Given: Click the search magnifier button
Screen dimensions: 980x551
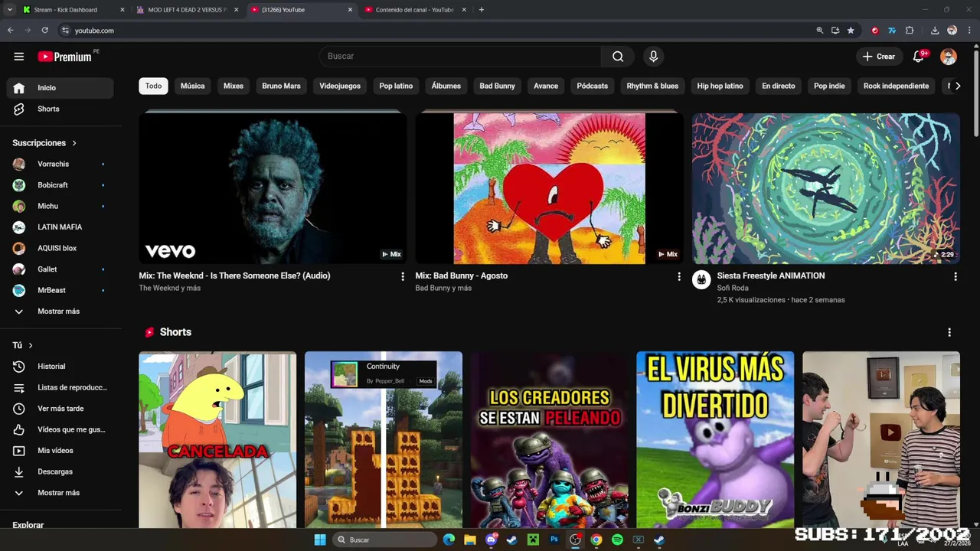Looking at the screenshot, I should [618, 56].
